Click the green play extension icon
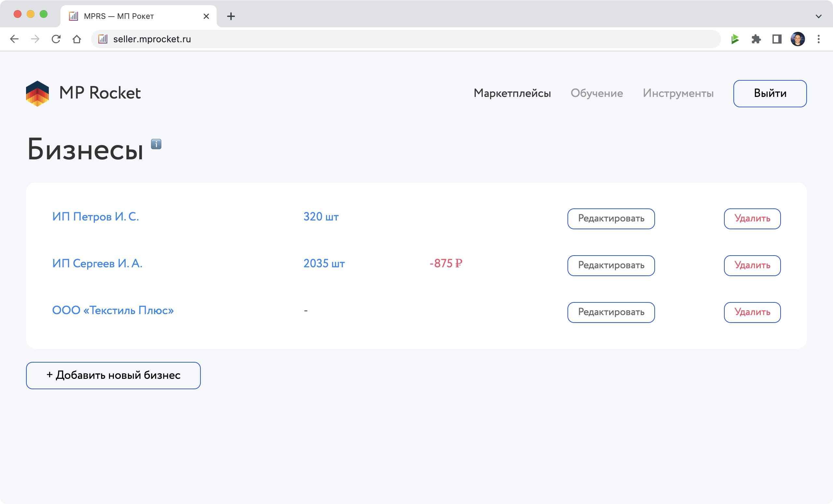Image resolution: width=833 pixels, height=504 pixels. click(735, 39)
